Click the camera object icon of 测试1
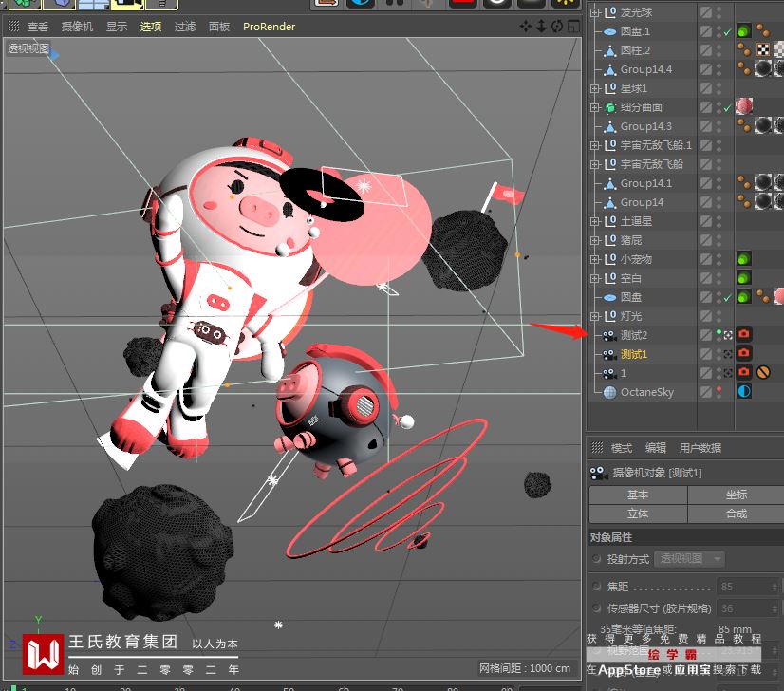 (609, 354)
